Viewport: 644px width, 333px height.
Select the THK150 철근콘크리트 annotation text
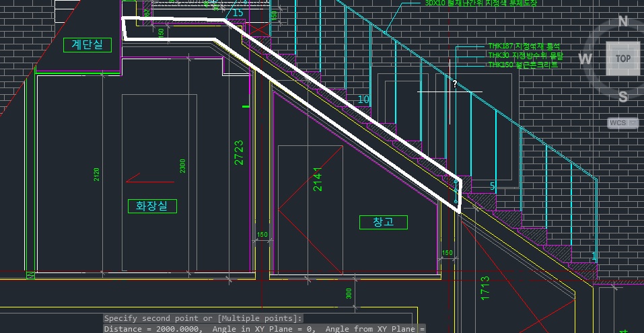point(523,65)
